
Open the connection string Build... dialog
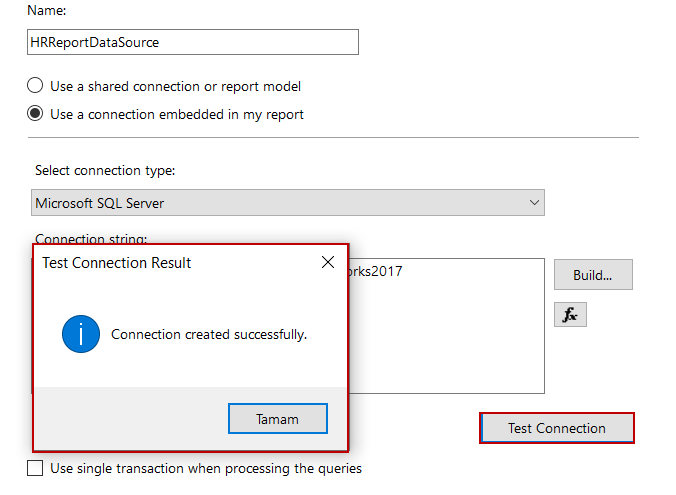593,275
